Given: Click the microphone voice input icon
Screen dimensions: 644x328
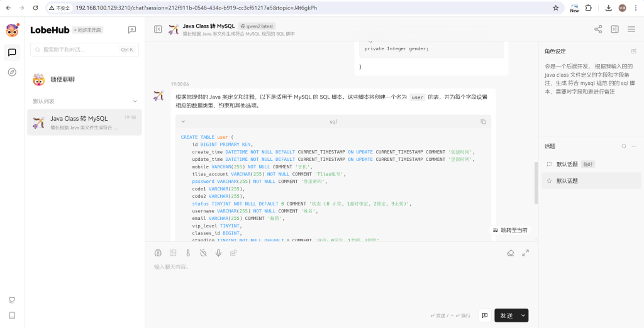Looking at the screenshot, I should (218, 253).
